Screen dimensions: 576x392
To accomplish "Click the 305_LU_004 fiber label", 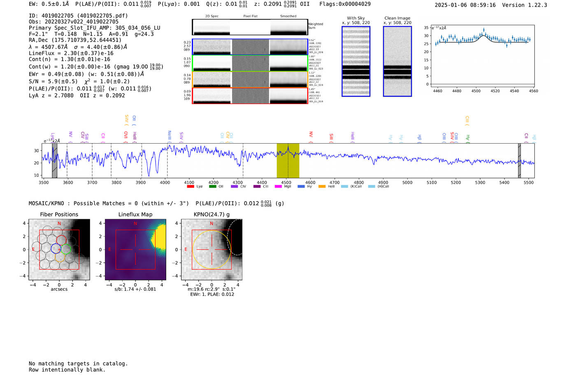I will pyautogui.click(x=316, y=101).
